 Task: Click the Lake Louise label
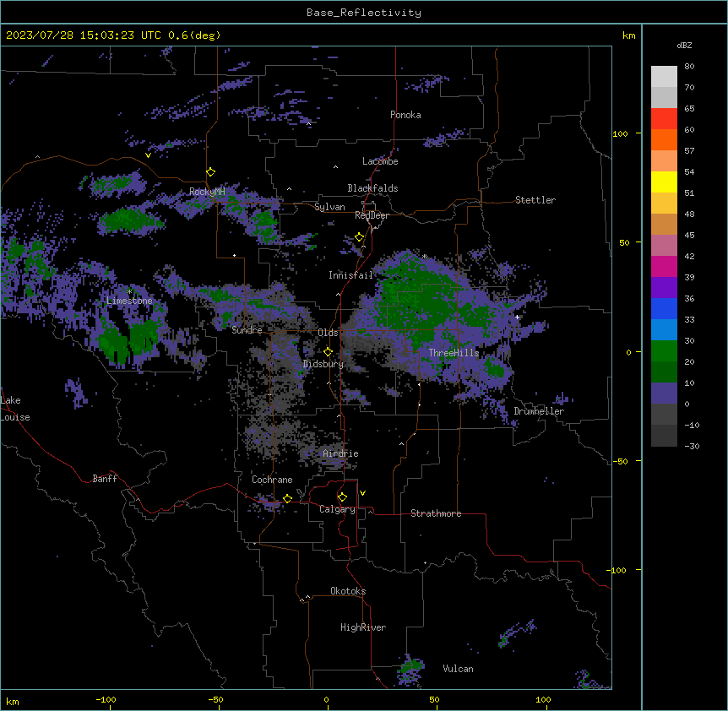(x=15, y=409)
